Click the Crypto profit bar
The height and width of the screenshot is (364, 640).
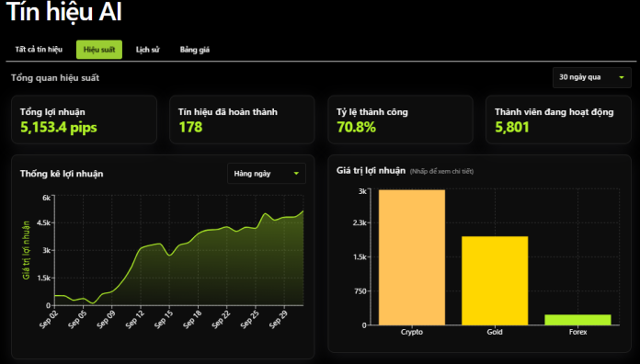(412, 257)
